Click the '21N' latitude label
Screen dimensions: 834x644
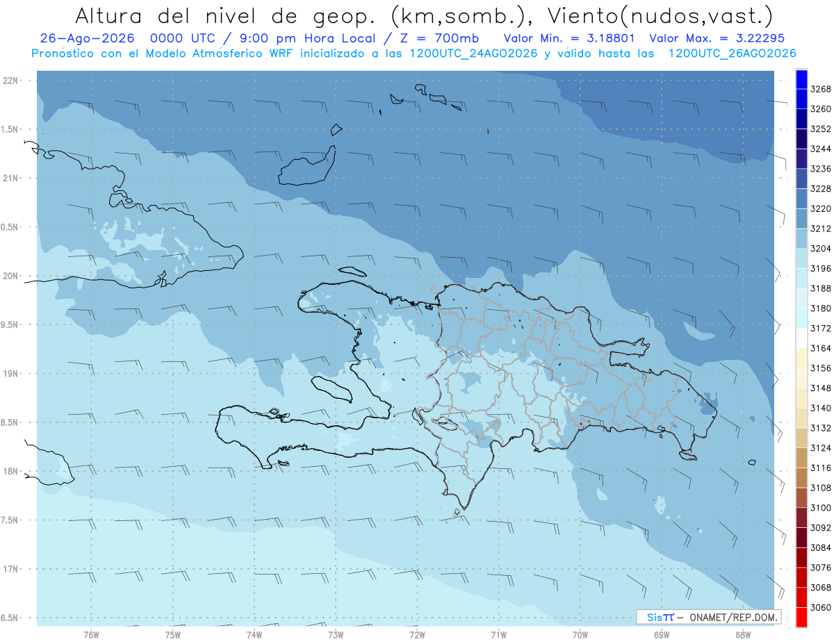pos(12,179)
